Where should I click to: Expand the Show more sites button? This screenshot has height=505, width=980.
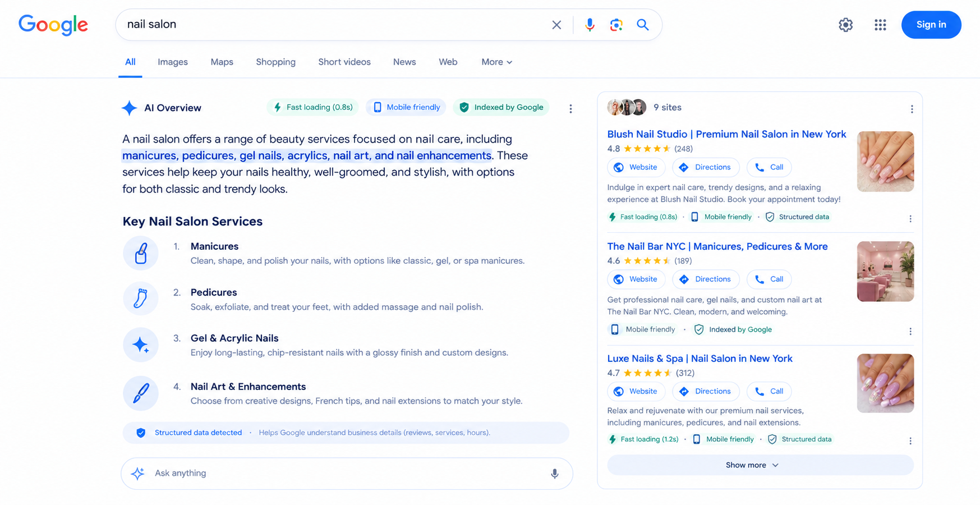tap(760, 465)
